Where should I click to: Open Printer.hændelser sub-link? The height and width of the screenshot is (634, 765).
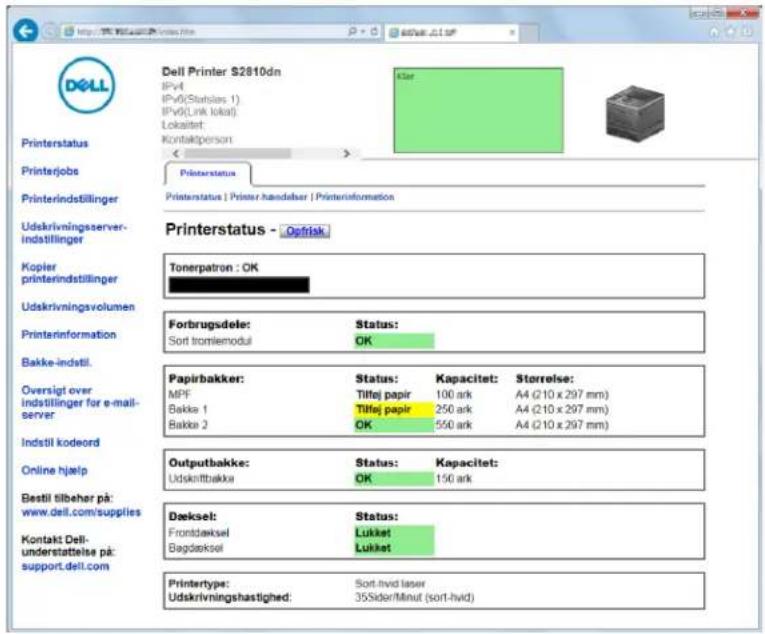[x=268, y=197]
